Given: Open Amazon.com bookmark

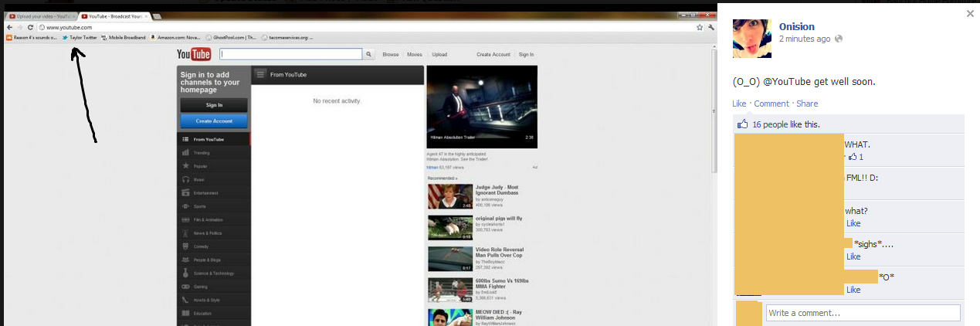Looking at the screenshot, I should pyautogui.click(x=176, y=37).
